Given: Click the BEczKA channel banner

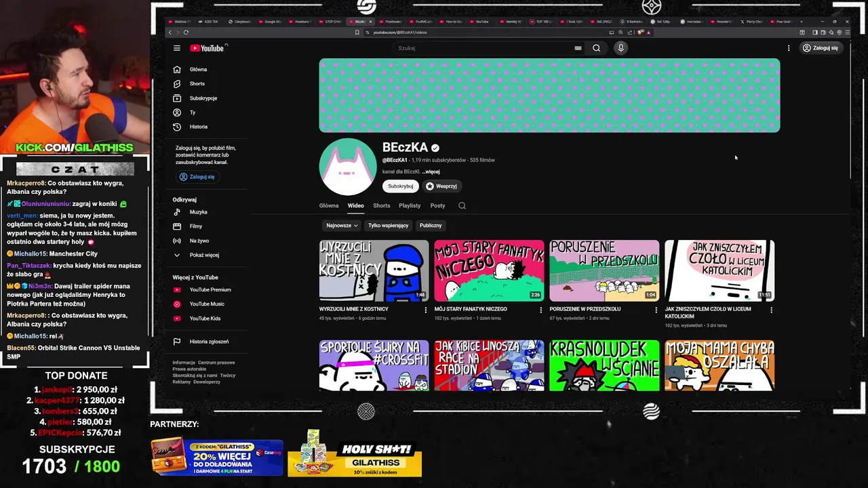Looking at the screenshot, I should tap(549, 96).
